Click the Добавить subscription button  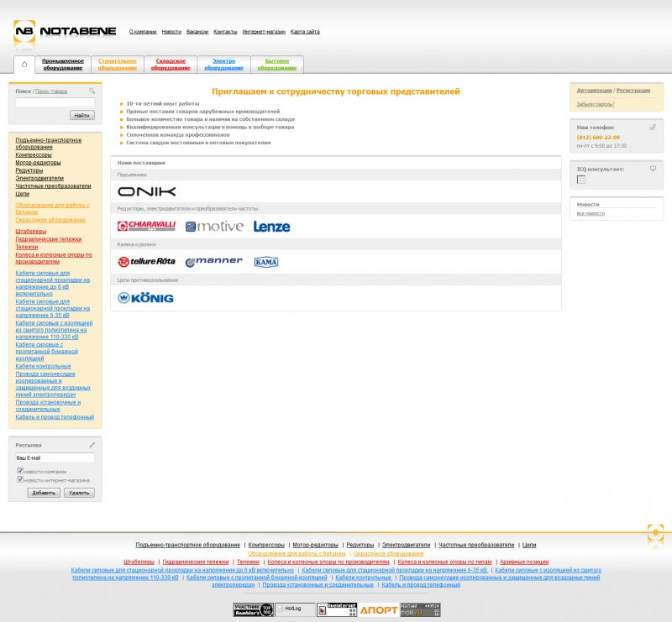(44, 493)
